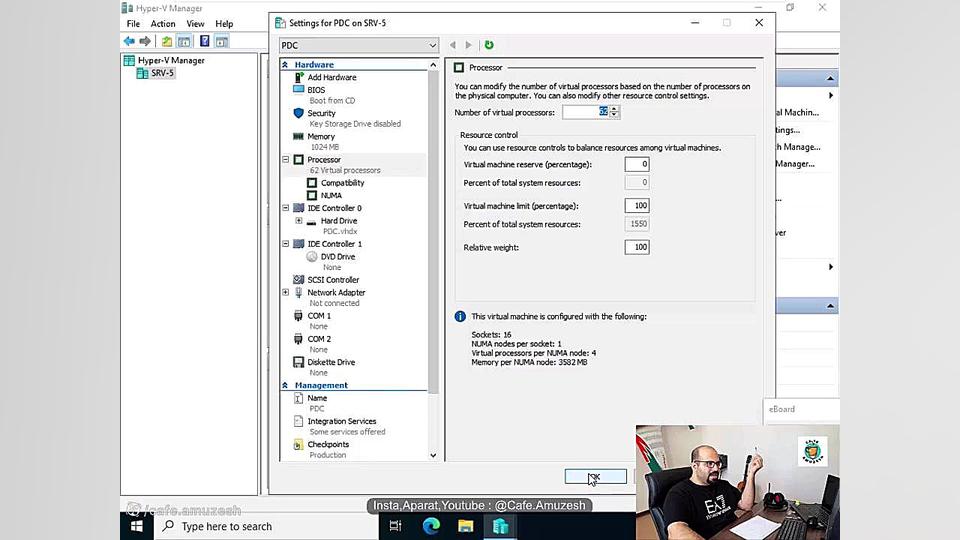The image size is (960, 540).
Task: Click the hardware list scrollbar up arrow
Action: [433, 65]
